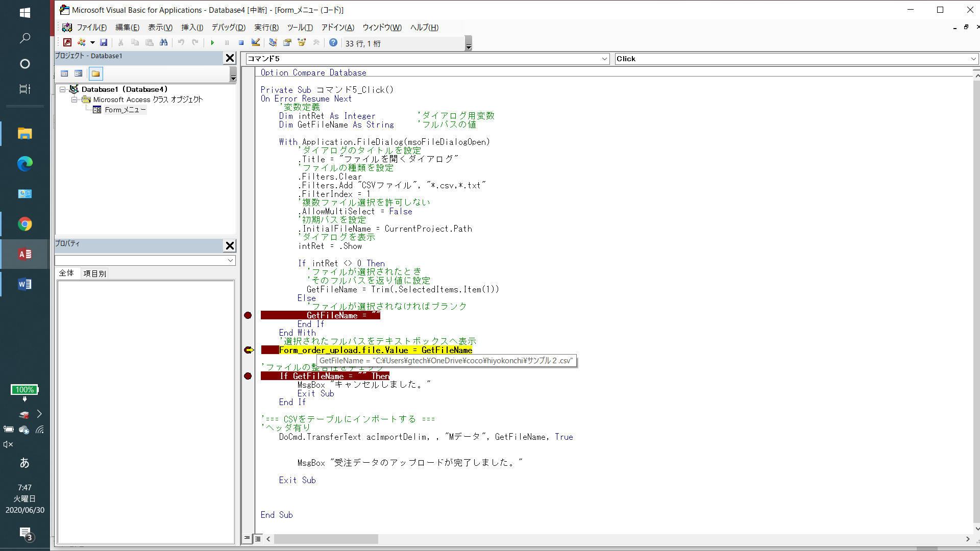
Task: Click the Find binoculars icon
Action: pos(164,43)
